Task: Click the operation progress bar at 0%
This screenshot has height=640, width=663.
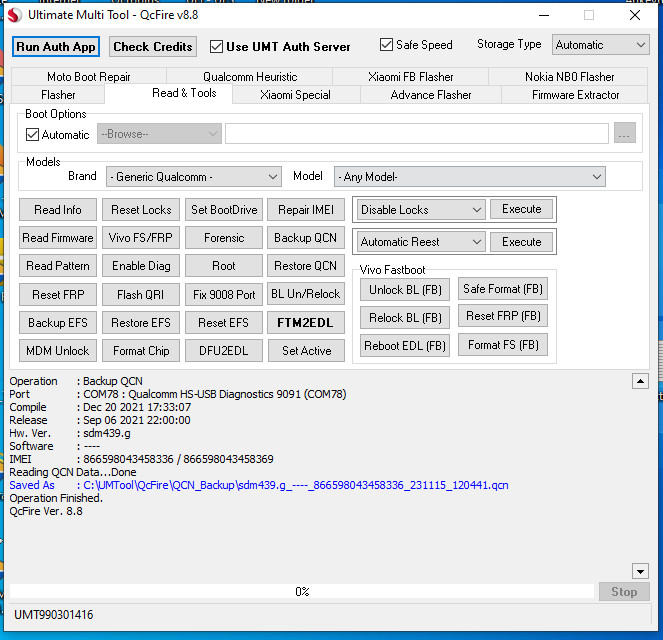Action: tap(301, 592)
